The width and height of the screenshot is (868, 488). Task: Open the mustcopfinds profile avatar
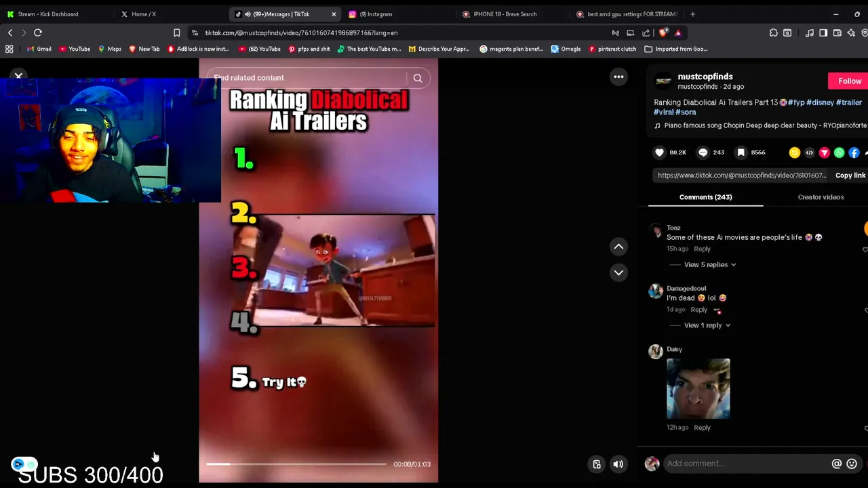click(x=663, y=81)
